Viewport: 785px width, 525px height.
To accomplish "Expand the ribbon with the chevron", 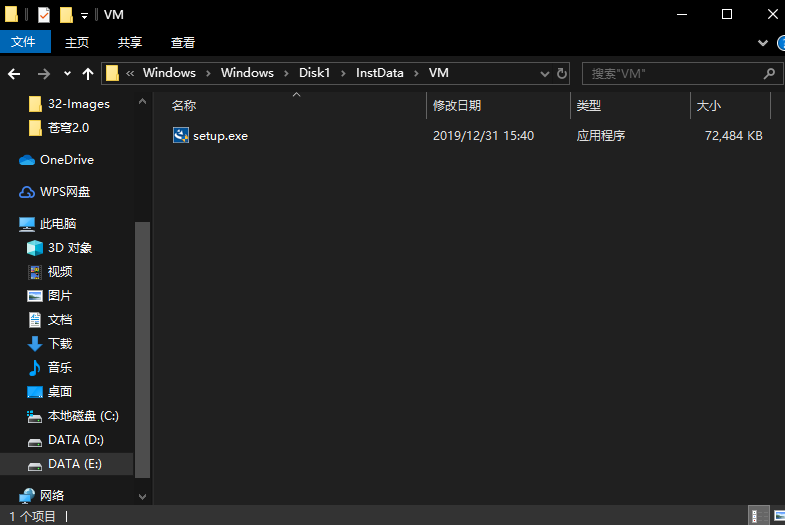I will [x=763, y=43].
